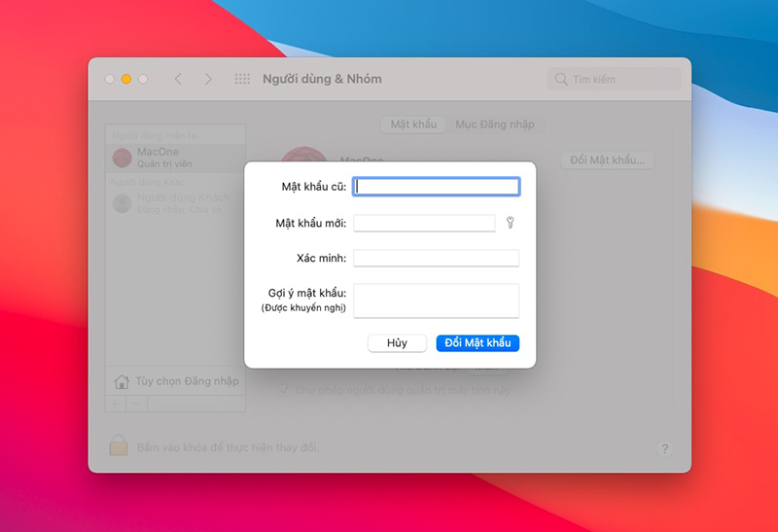
Task: Click the house icon for login options
Action: point(122,381)
